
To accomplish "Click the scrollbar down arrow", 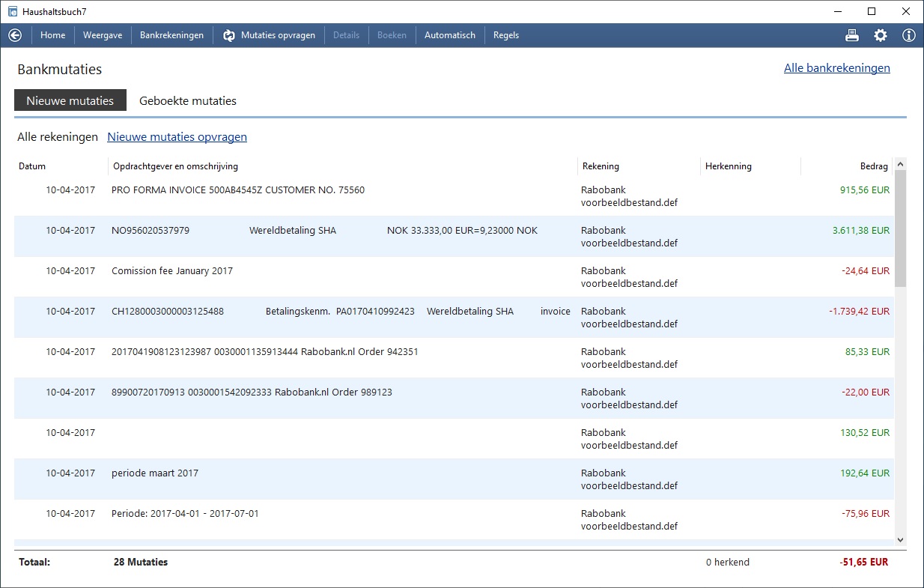I will 900,539.
